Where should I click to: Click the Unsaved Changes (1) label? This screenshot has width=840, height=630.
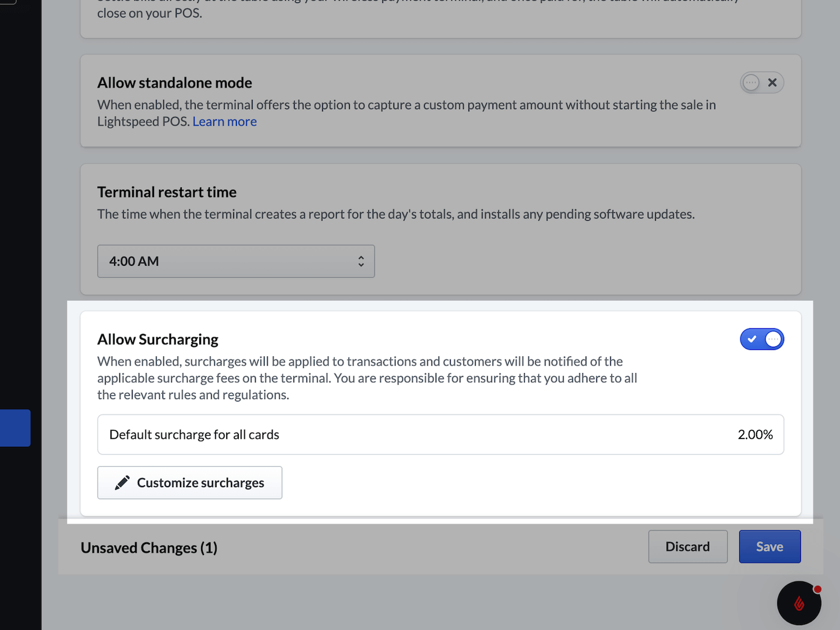click(149, 548)
